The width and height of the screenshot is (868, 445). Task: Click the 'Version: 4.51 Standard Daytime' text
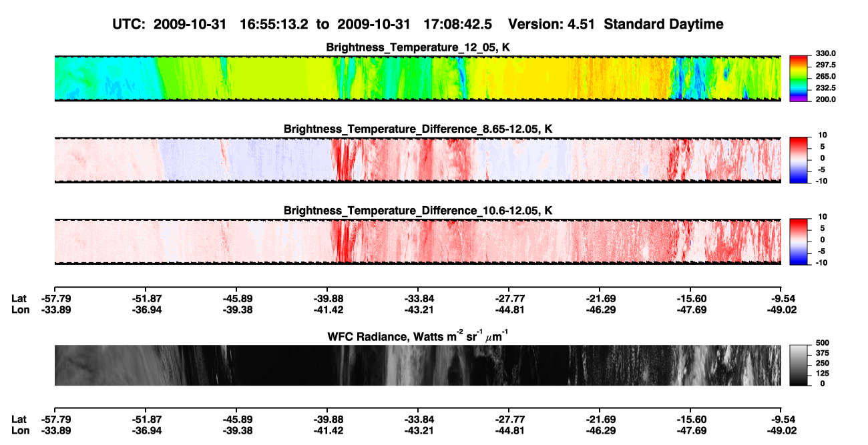coord(616,24)
